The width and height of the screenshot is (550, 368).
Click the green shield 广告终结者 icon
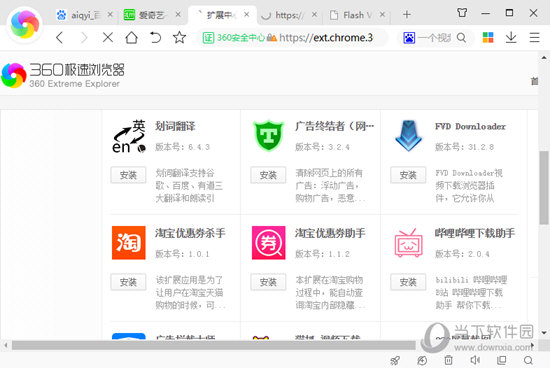(x=268, y=135)
